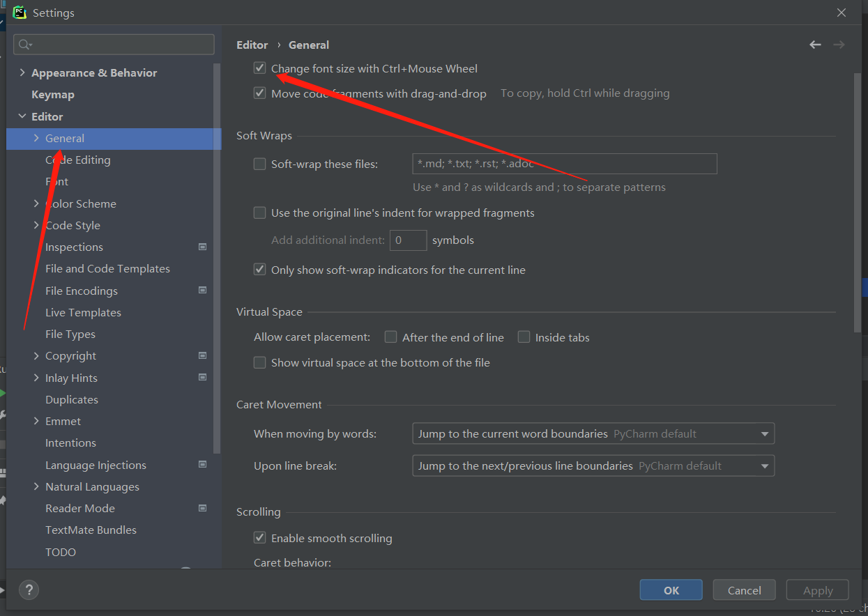Open the Upon line break dropdown

(593, 465)
